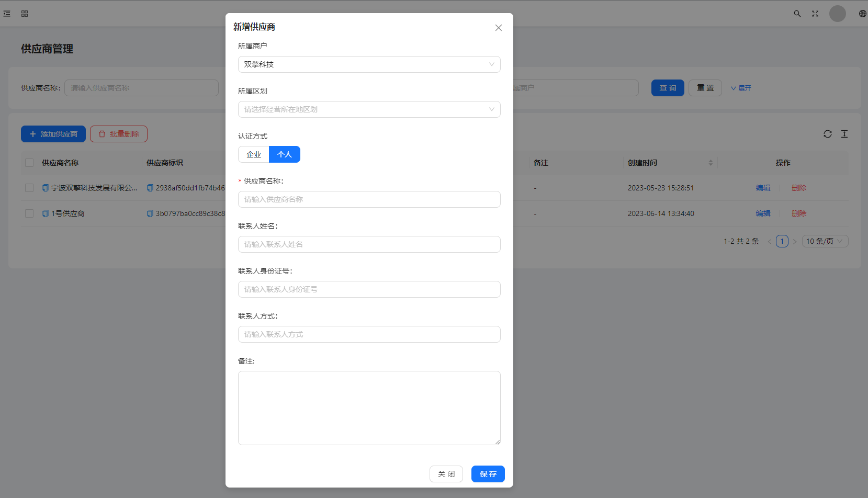The image size is (868, 498).
Task: Click 编辑 link for 2023-06-14 row
Action: [763, 213]
